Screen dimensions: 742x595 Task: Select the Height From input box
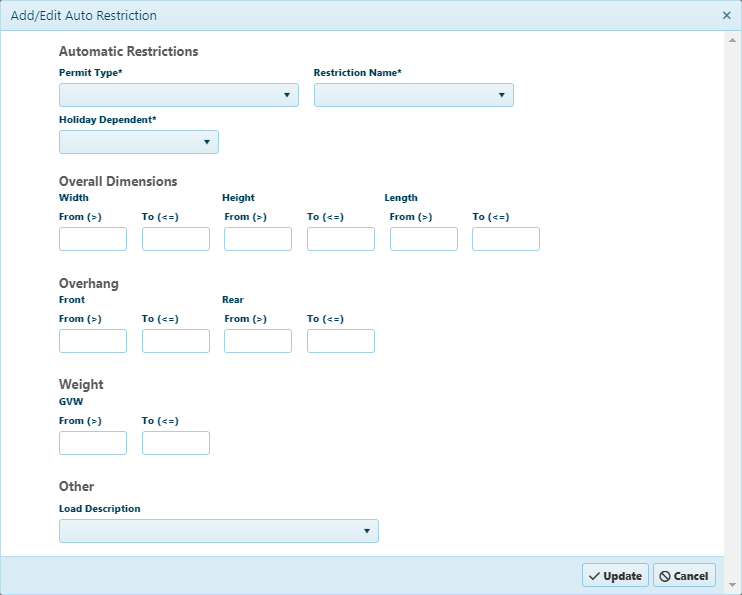click(x=258, y=239)
